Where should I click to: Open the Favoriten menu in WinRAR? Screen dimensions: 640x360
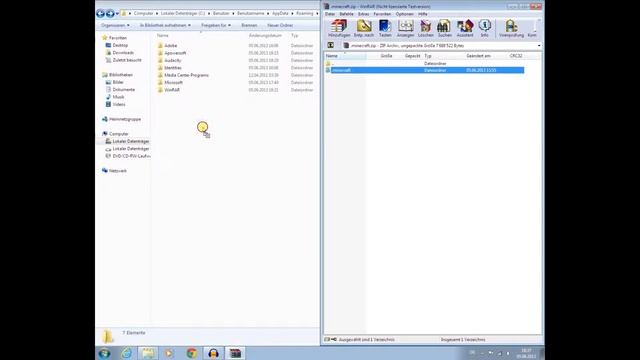tap(382, 14)
